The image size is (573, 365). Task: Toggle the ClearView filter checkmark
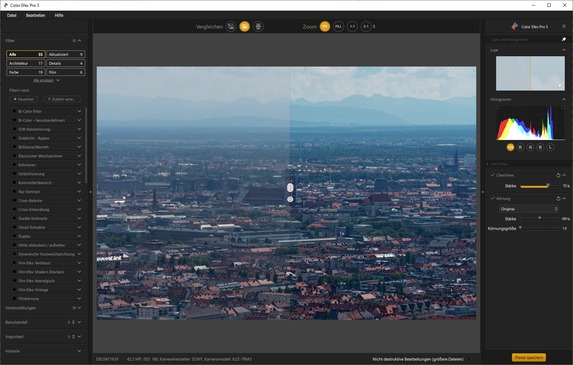coord(493,175)
